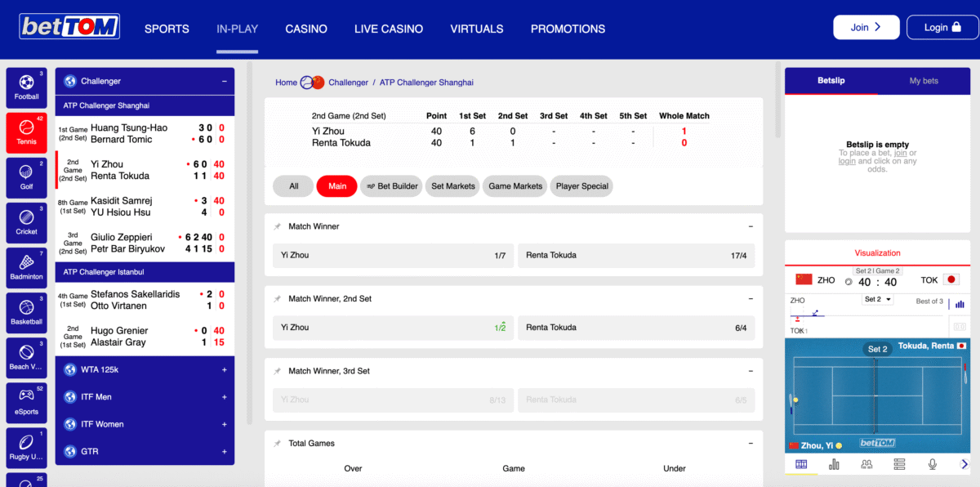Go to the SPORTS section
This screenshot has height=487, width=980.
point(167,29)
